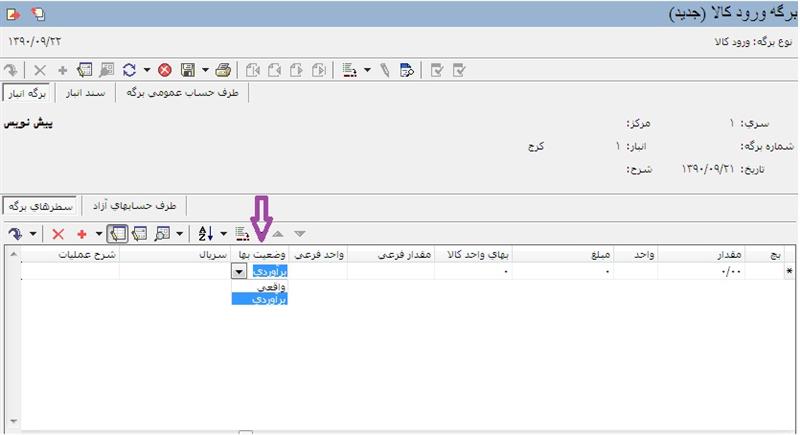Click the مقدار column header
The height and width of the screenshot is (435, 800).
tap(718, 256)
